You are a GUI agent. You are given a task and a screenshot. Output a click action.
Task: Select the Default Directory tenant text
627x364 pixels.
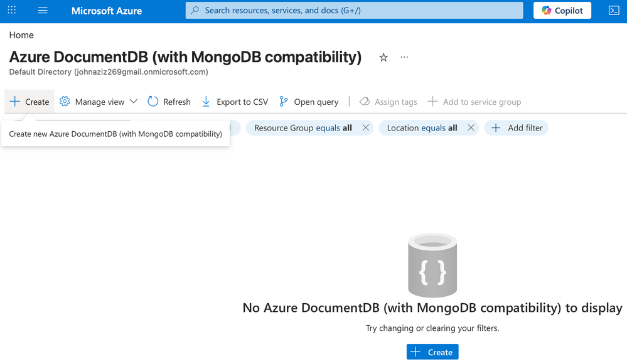(x=109, y=72)
